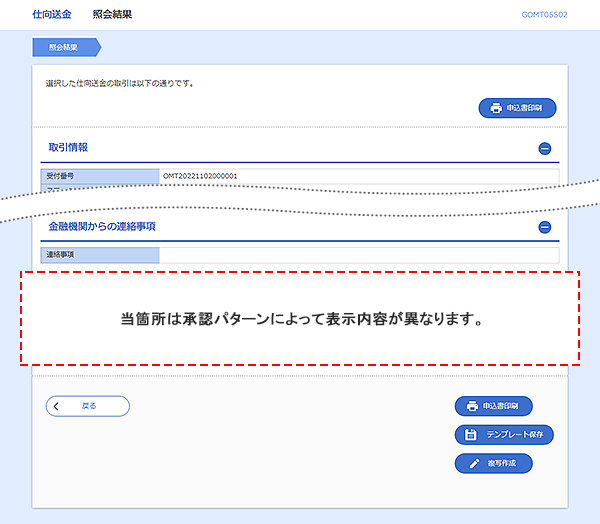
Task: Click the 連絡事項 label cell
Action: pos(100,255)
